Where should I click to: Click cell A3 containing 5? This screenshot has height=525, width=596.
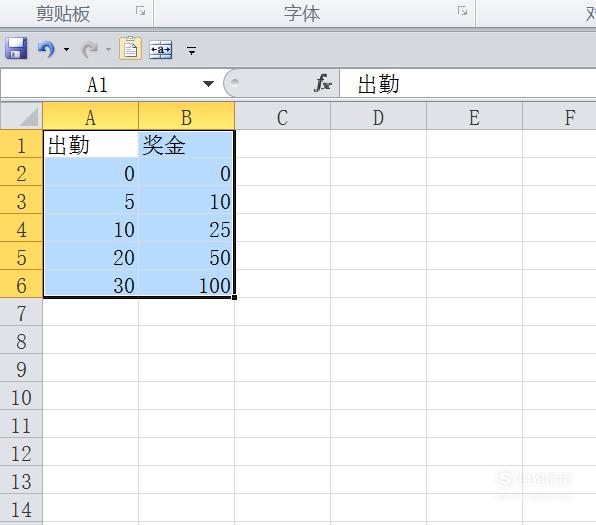coord(91,200)
